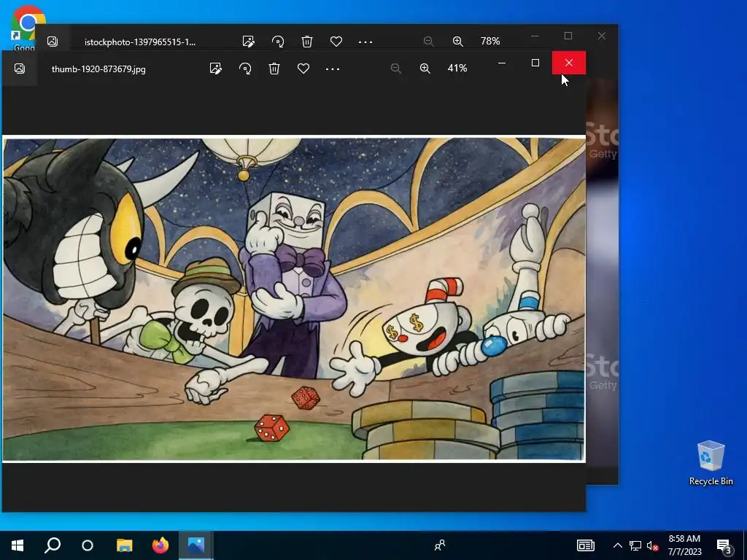The width and height of the screenshot is (747, 560).
Task: Open News and interests taskbar icon
Action: point(586,545)
